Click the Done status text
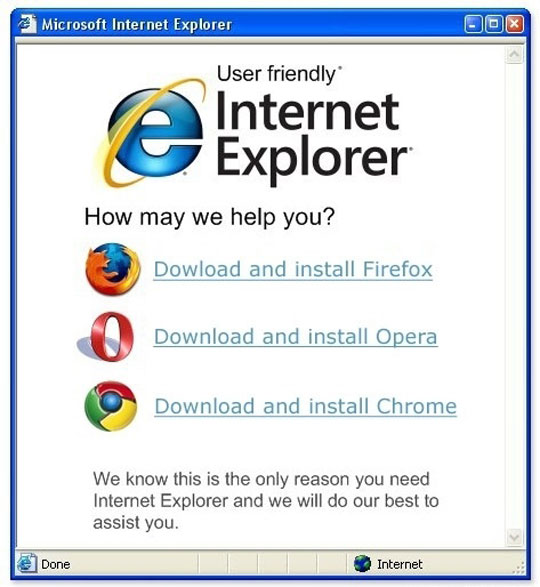 (x=55, y=564)
